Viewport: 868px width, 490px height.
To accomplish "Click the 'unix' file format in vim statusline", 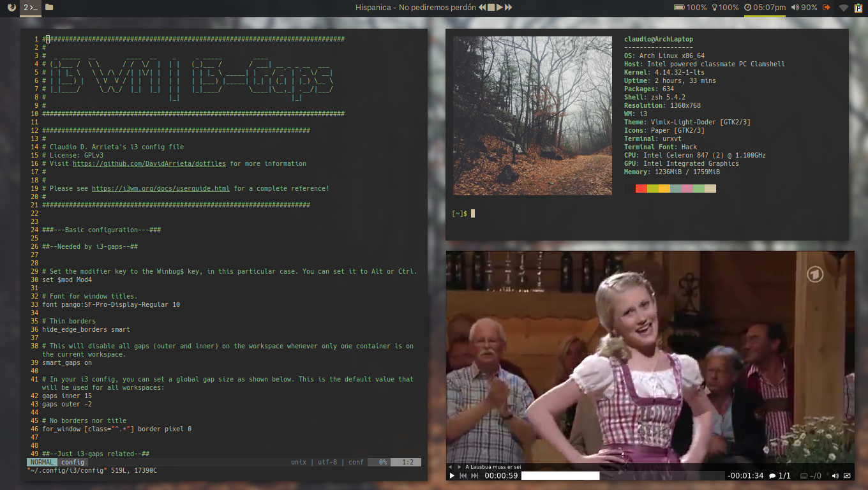I will (299, 462).
